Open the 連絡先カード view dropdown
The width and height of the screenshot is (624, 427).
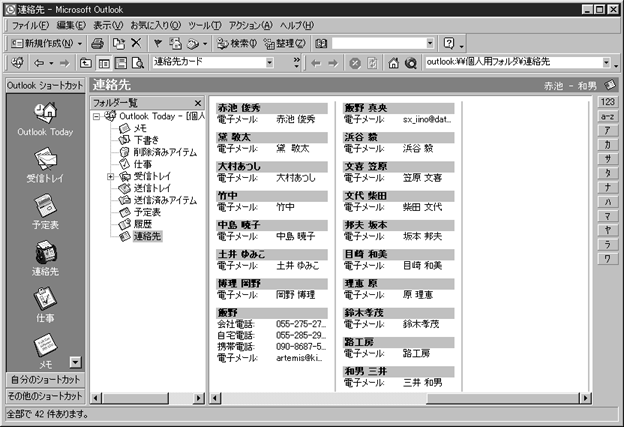[x=269, y=63]
